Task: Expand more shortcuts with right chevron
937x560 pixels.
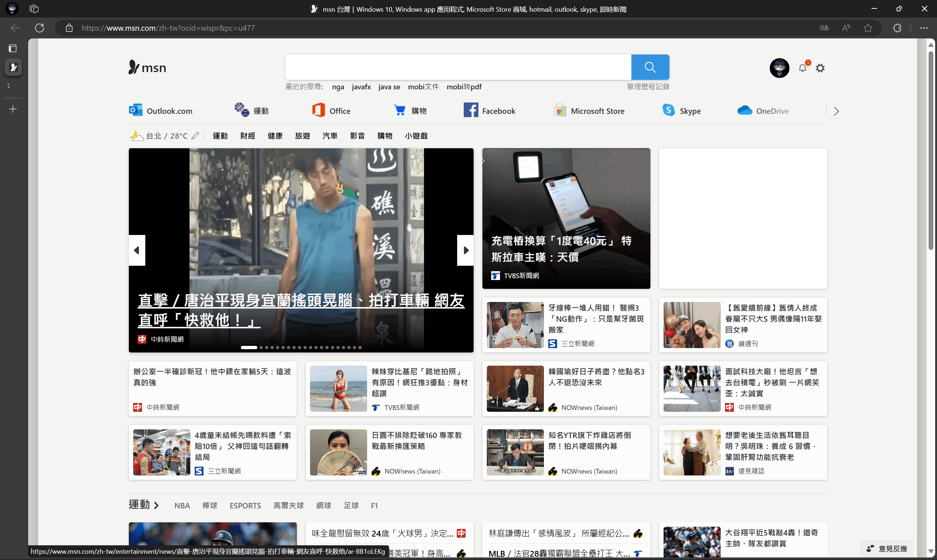Action: coord(836,111)
